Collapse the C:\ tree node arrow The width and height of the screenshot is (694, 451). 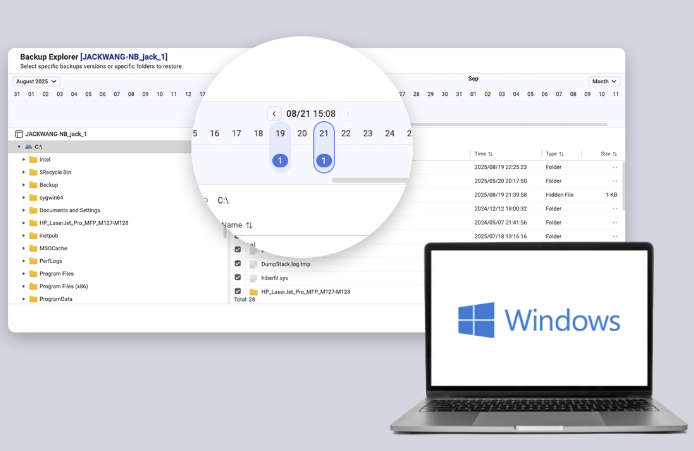click(19, 146)
